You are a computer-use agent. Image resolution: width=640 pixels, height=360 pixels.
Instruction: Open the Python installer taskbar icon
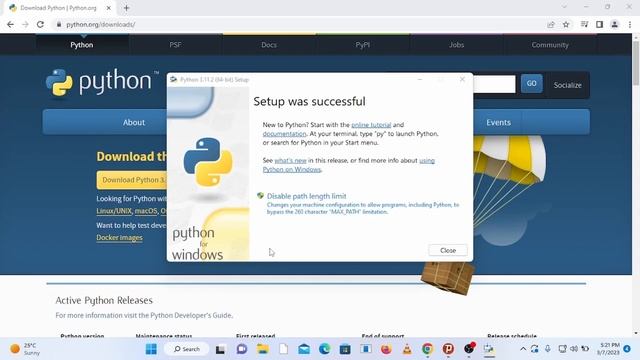(x=489, y=349)
